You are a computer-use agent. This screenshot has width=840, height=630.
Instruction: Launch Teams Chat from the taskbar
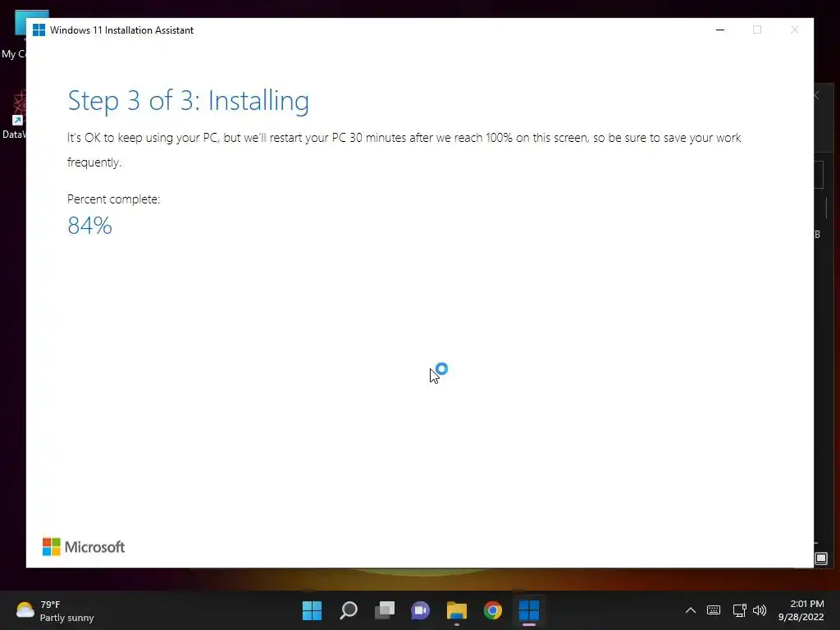pyautogui.click(x=421, y=610)
